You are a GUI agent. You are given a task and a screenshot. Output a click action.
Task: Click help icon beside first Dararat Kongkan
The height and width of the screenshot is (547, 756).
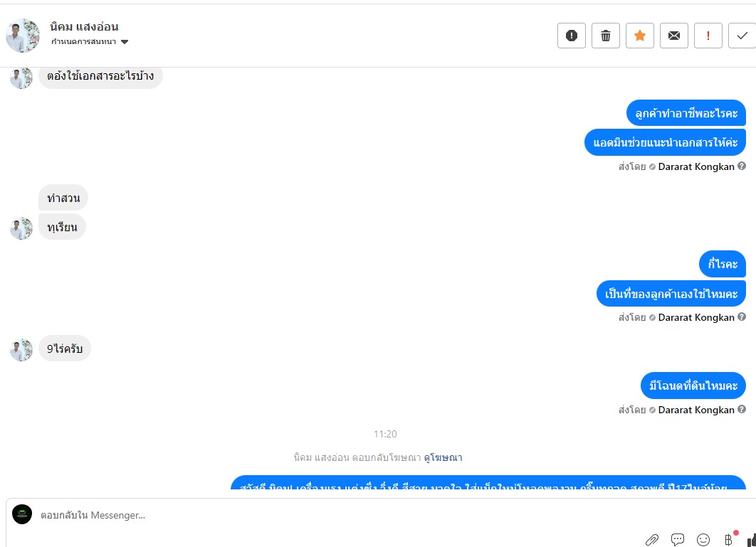[x=742, y=166]
